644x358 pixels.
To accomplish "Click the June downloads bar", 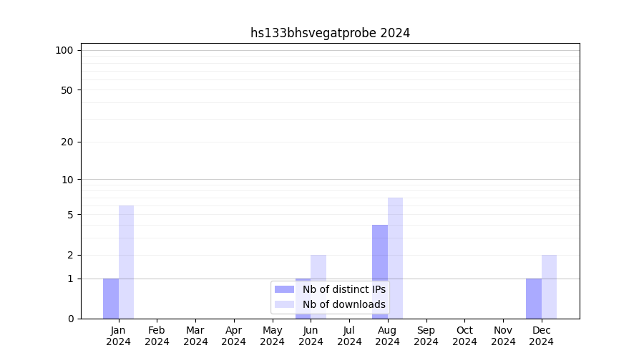I will (318, 268).
